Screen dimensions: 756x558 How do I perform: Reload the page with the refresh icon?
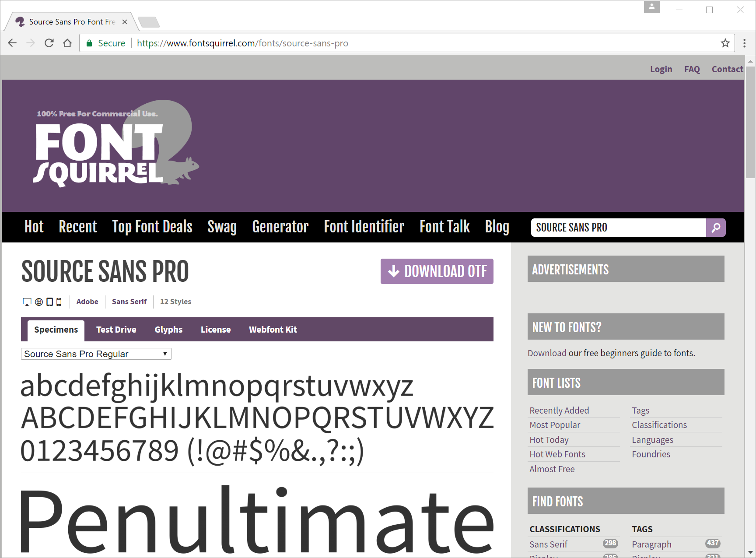49,43
